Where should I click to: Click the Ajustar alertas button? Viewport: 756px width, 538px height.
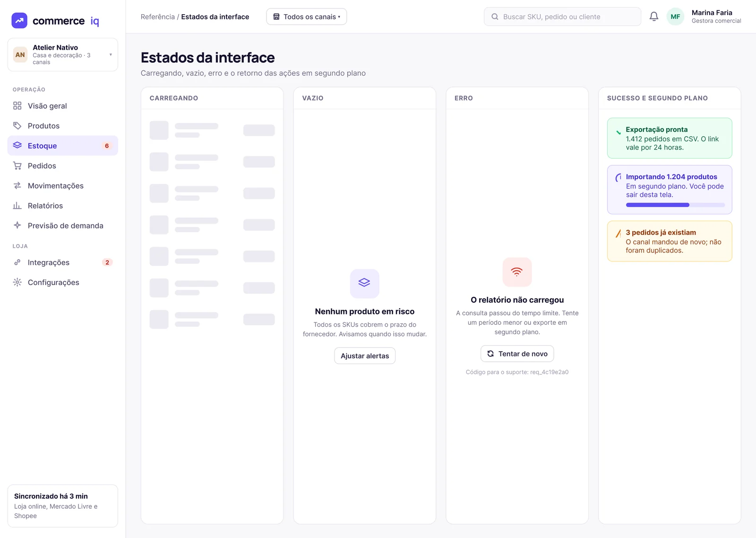pyautogui.click(x=365, y=356)
